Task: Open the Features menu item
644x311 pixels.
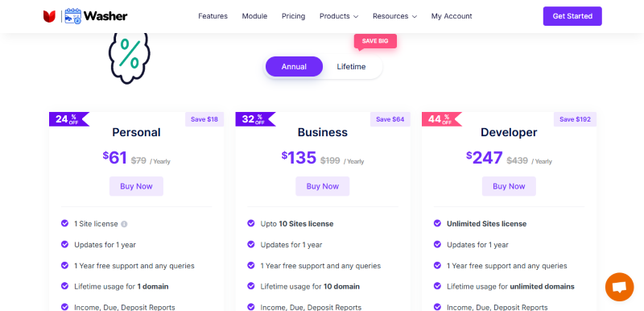Action: click(x=213, y=16)
